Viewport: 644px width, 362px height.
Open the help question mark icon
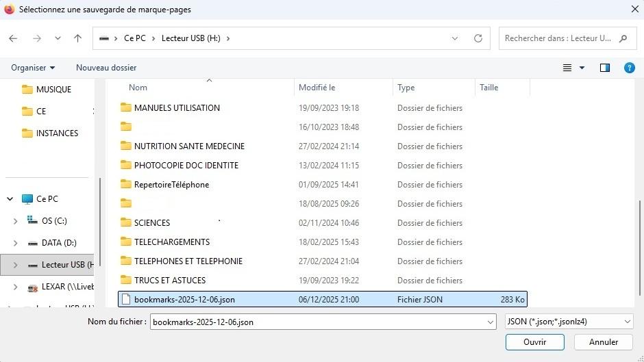tap(629, 68)
